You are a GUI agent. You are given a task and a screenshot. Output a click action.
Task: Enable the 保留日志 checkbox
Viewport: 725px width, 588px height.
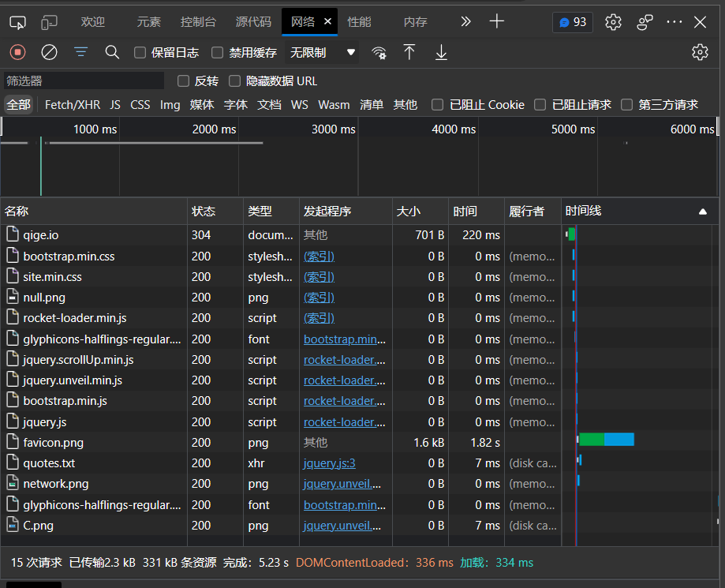140,53
